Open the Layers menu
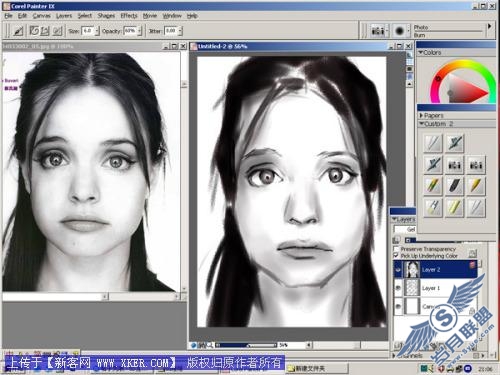500x375 pixels. 64,16
